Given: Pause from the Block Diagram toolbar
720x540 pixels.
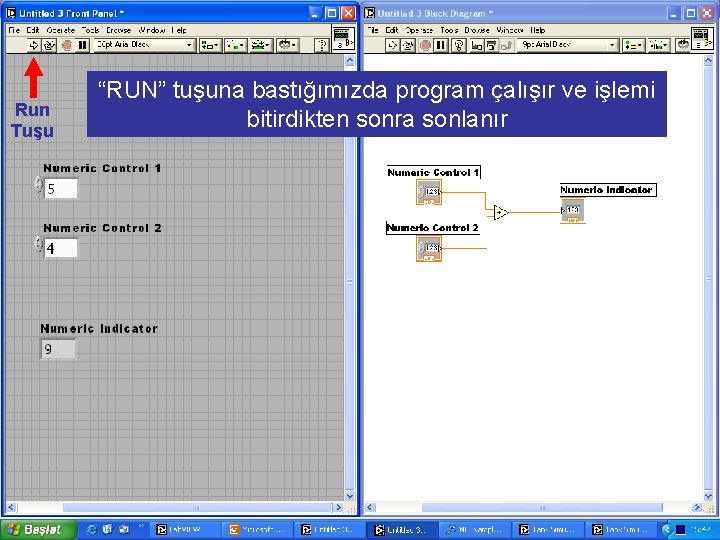Looking at the screenshot, I should tap(441, 45).
